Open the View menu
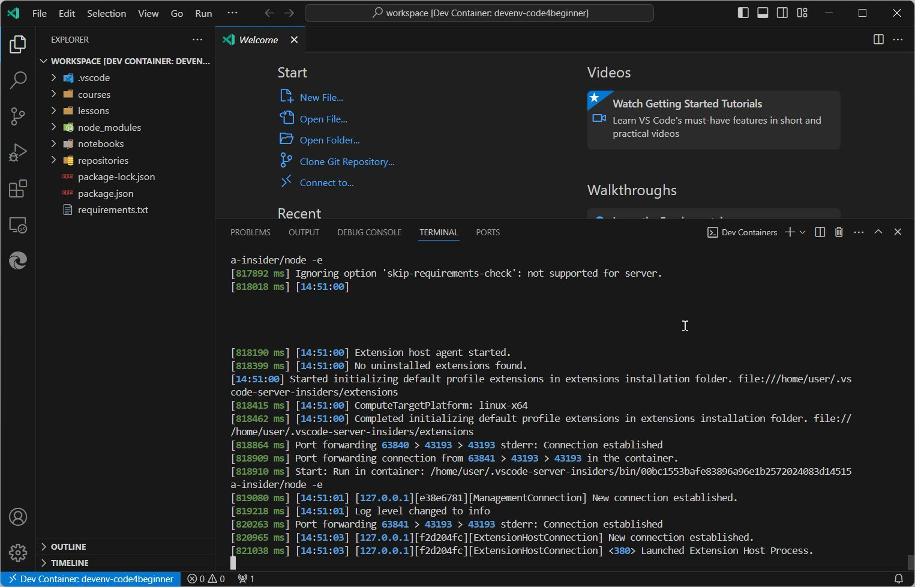916x588 pixels. tap(148, 13)
